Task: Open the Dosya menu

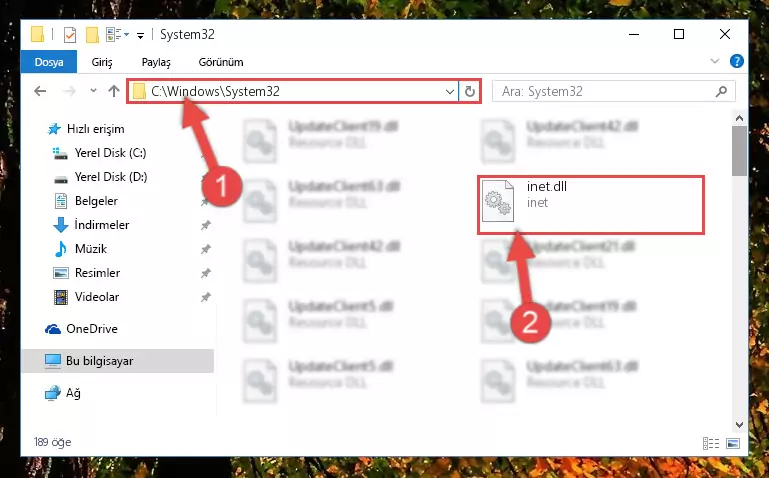Action: pos(49,62)
